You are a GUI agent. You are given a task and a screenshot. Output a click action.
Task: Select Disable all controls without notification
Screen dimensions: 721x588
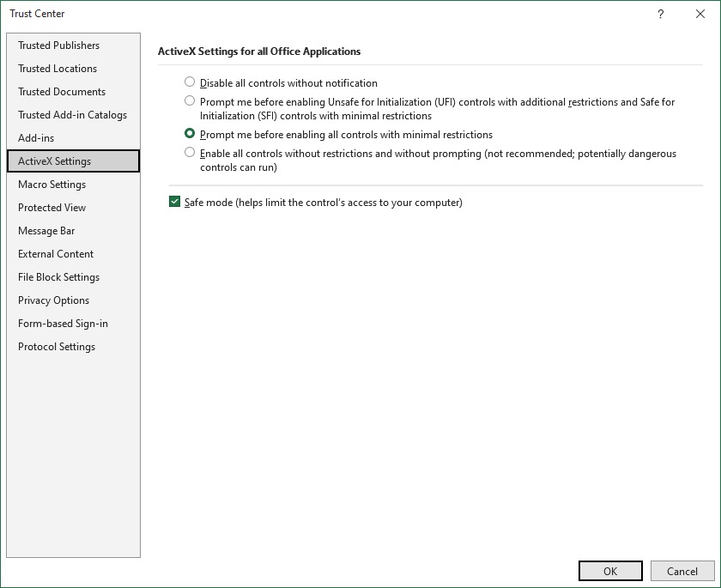190,82
